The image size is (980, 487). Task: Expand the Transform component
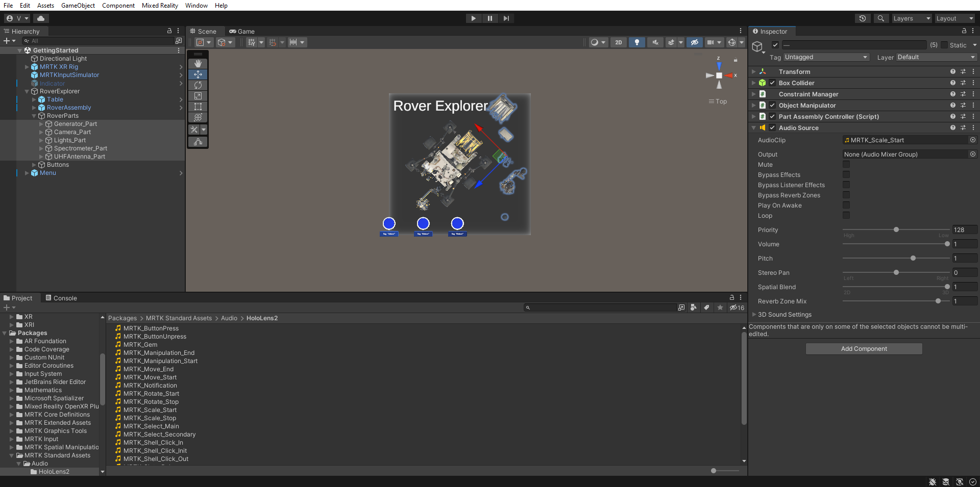[754, 72]
